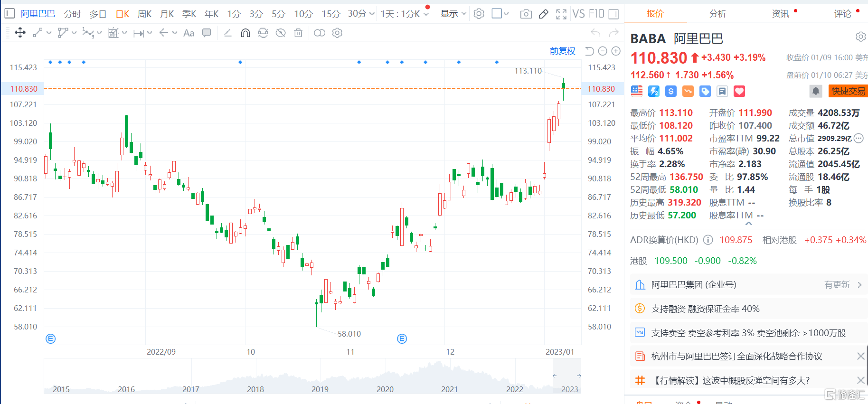
Task: Toggle the right side panel icon
Action: coord(613,14)
